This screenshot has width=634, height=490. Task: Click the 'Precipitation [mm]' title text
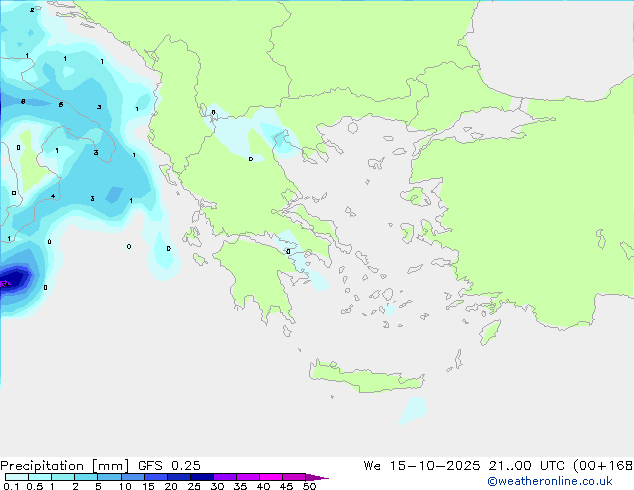pos(64,466)
